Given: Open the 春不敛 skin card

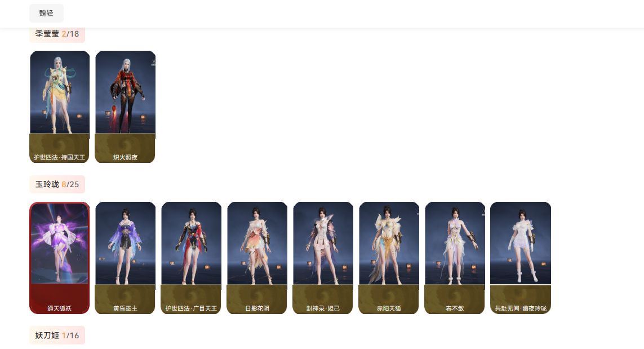Looking at the screenshot, I should click(455, 258).
